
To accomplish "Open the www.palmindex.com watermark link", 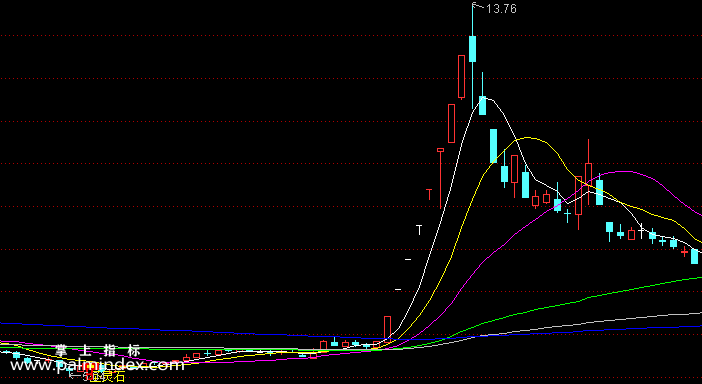I will 97,365.
